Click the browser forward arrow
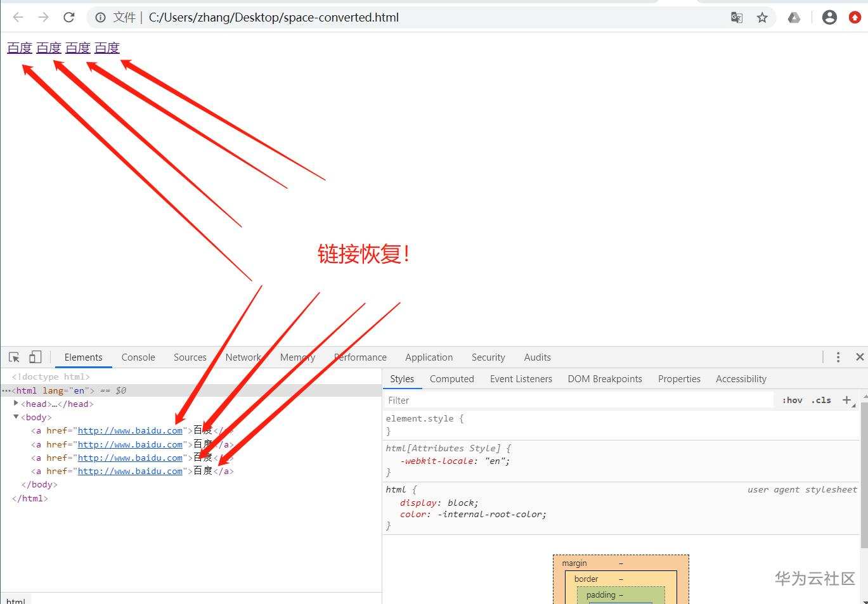868x604 pixels. tap(43, 17)
